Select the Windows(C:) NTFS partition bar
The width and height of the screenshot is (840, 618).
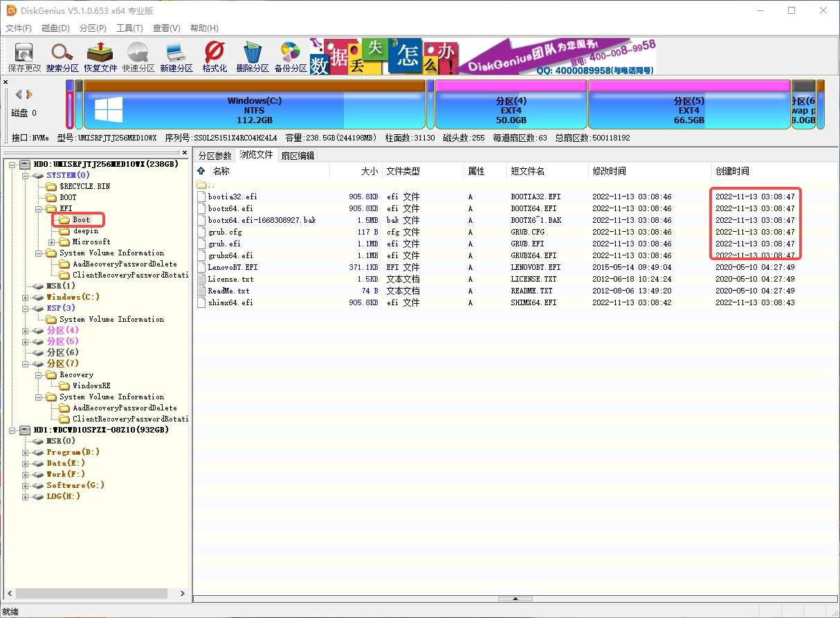[x=255, y=104]
